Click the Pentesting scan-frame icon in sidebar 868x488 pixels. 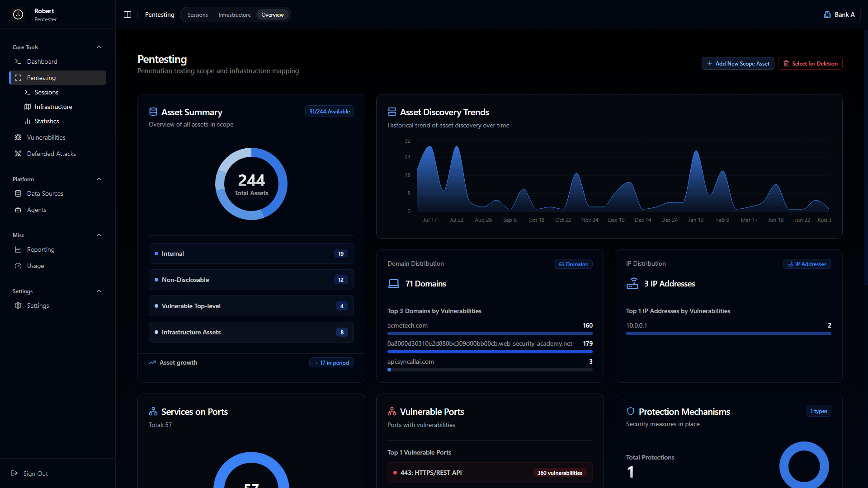[x=18, y=78]
